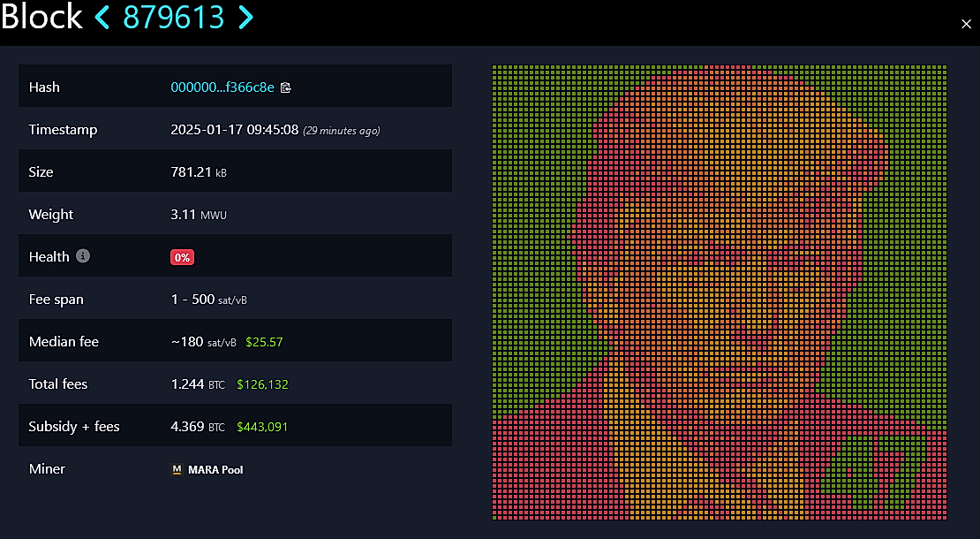This screenshot has height=539, width=980.
Task: Go to the previous block using left chevron
Action: click(102, 17)
